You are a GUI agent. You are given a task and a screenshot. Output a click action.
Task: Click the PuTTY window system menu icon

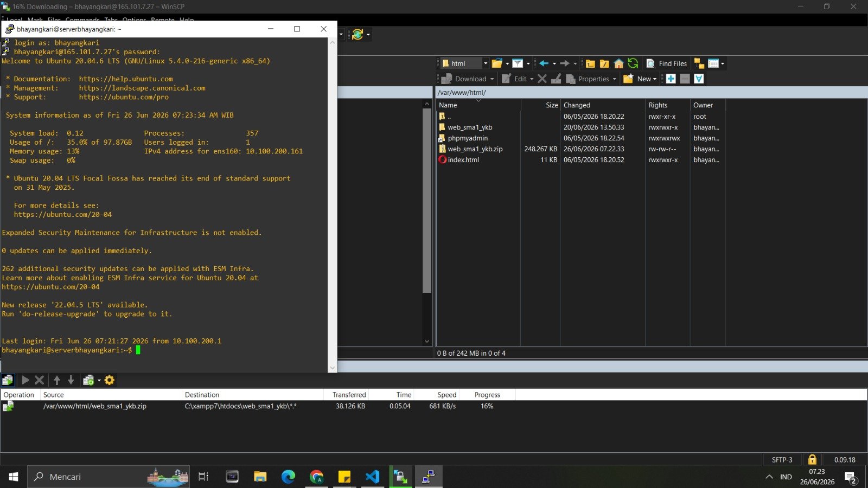(9, 29)
